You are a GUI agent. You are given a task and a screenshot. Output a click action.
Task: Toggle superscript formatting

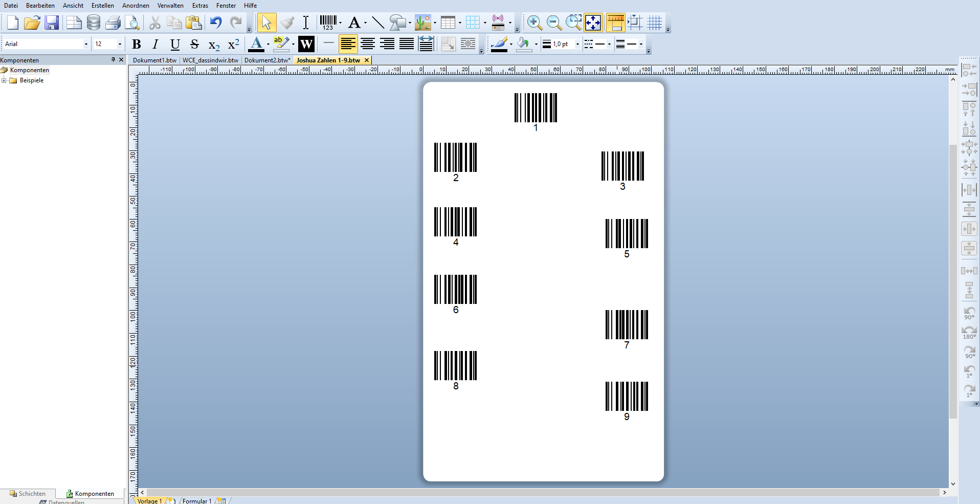click(233, 45)
